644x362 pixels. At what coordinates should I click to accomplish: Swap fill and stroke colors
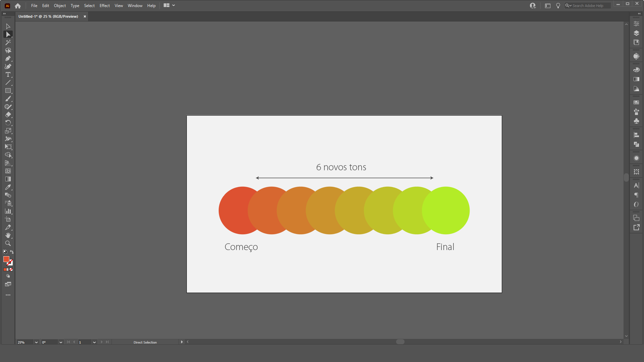pyautogui.click(x=12, y=252)
